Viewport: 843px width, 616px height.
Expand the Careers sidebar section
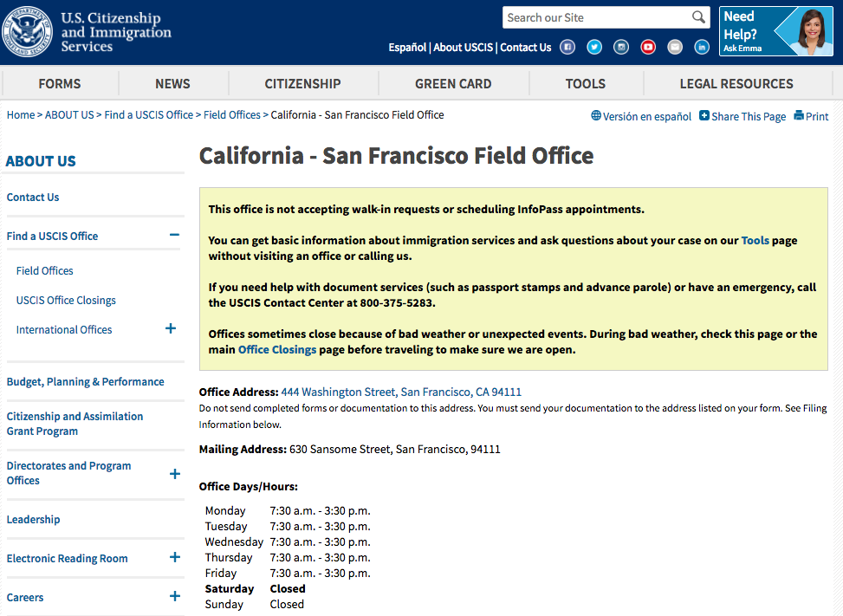[174, 597]
